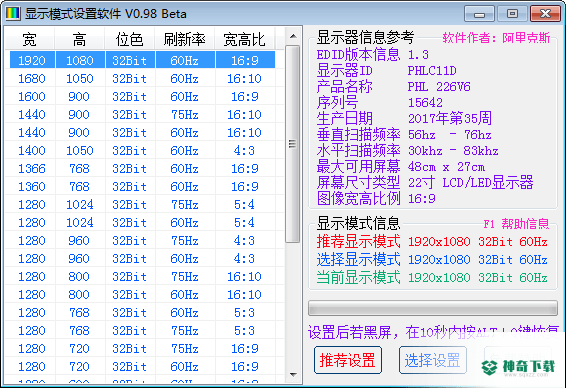Viewport: 566px width, 388px height.
Task: Click the 刷新率 column header
Action: click(x=184, y=39)
